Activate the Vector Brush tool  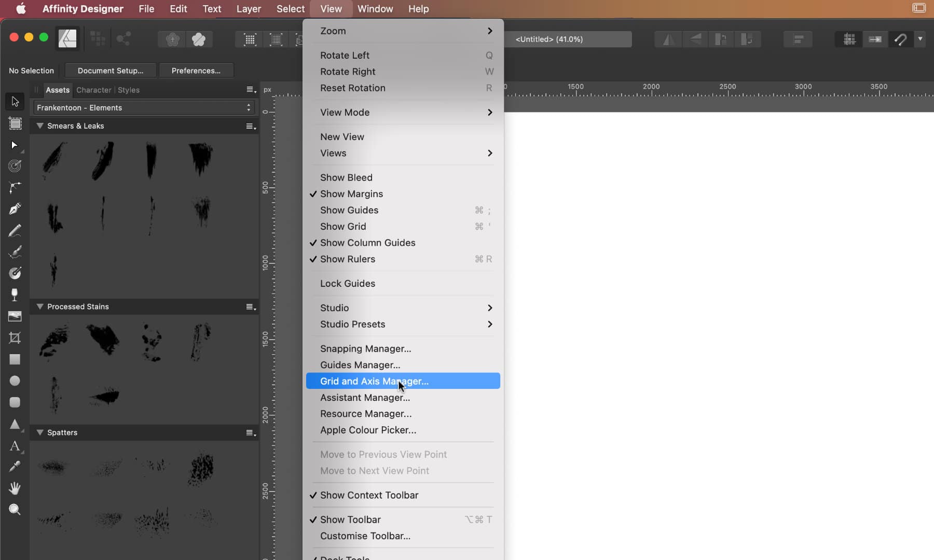(15, 252)
